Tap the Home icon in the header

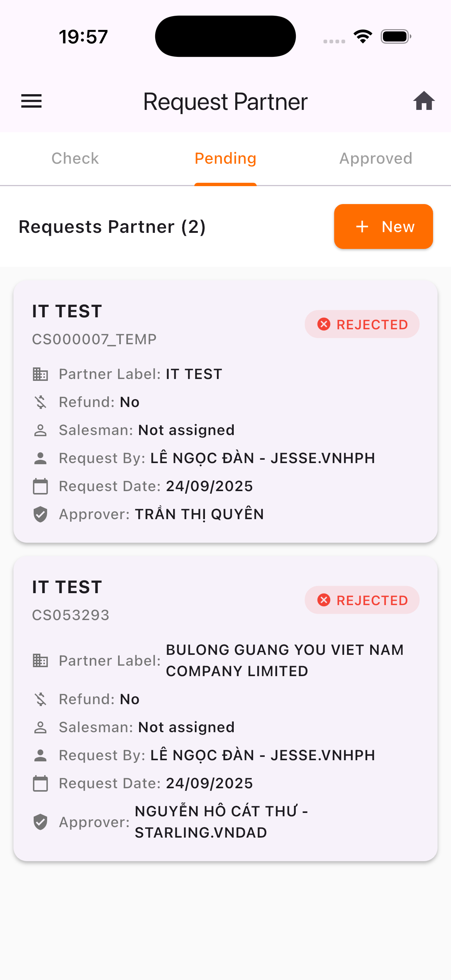pyautogui.click(x=424, y=101)
